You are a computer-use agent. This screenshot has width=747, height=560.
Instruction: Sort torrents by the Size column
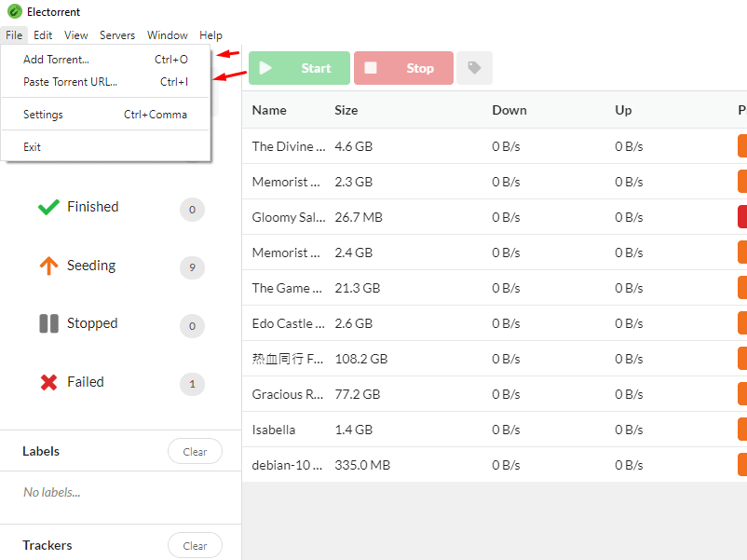coord(346,109)
